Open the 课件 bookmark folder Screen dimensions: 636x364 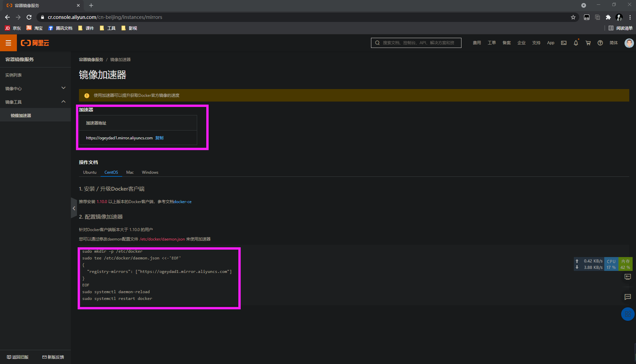[x=86, y=28]
